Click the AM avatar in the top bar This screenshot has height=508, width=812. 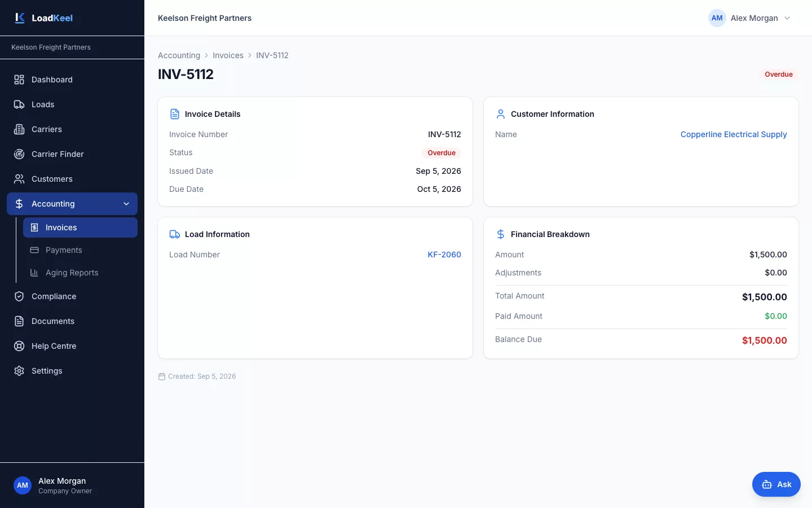click(717, 18)
